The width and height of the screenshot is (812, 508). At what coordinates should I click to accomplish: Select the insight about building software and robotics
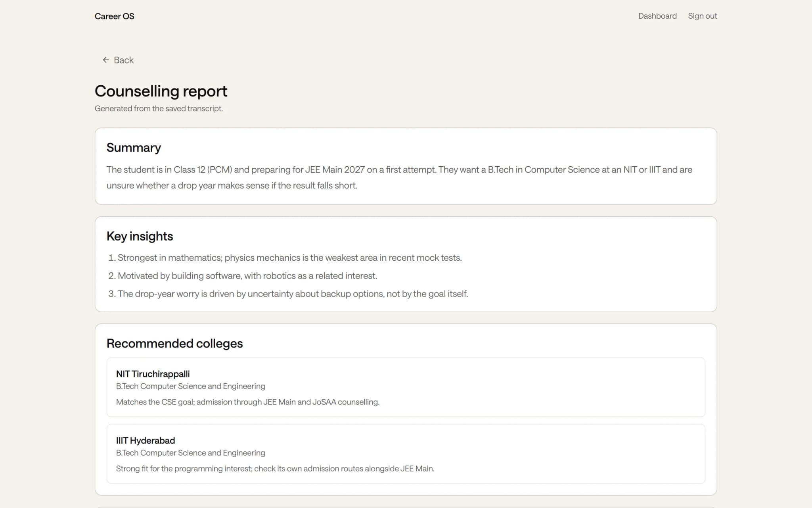pos(247,276)
